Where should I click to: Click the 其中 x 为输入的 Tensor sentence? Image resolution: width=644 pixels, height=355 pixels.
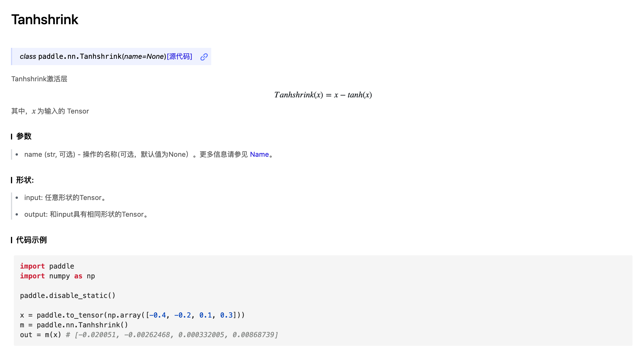coord(50,111)
